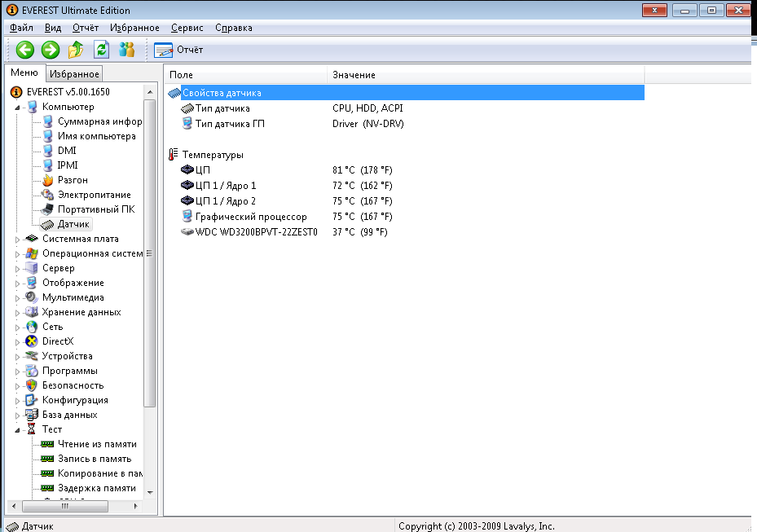Image resolution: width=757 pixels, height=532 pixels.
Task: Go forward with the green right arrow
Action: (x=51, y=50)
